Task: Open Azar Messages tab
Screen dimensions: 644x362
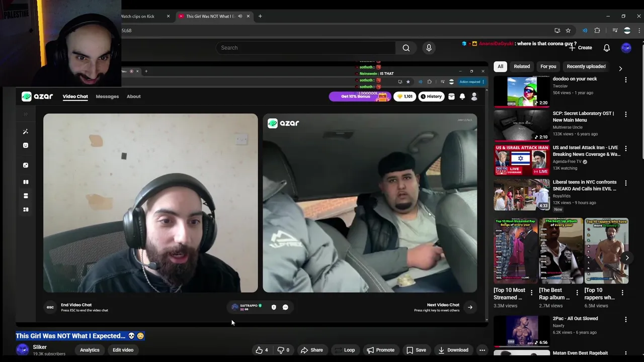Action: pyautogui.click(x=107, y=97)
